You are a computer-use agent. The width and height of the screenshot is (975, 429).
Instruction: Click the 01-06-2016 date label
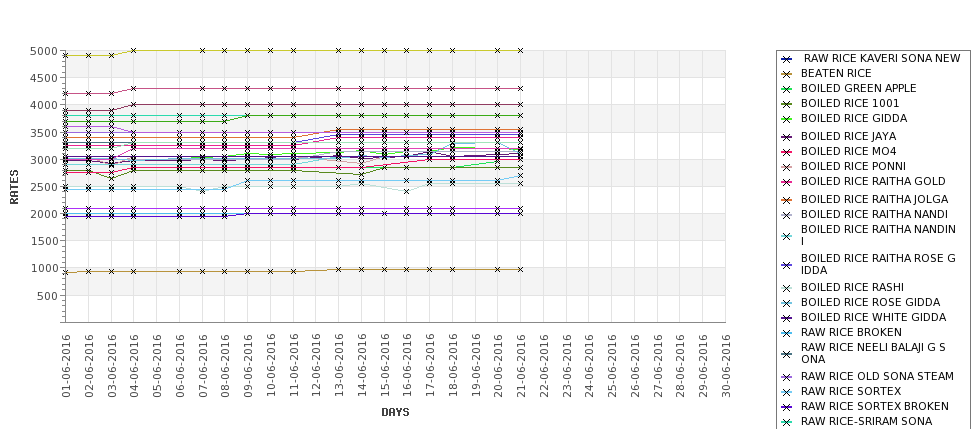click(x=66, y=366)
